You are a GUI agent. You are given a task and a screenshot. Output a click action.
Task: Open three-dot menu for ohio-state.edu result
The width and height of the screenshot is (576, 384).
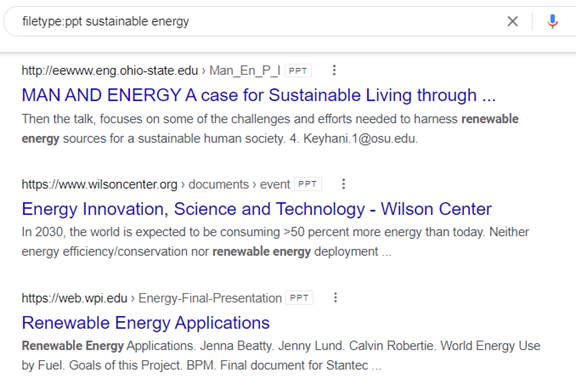tap(334, 70)
